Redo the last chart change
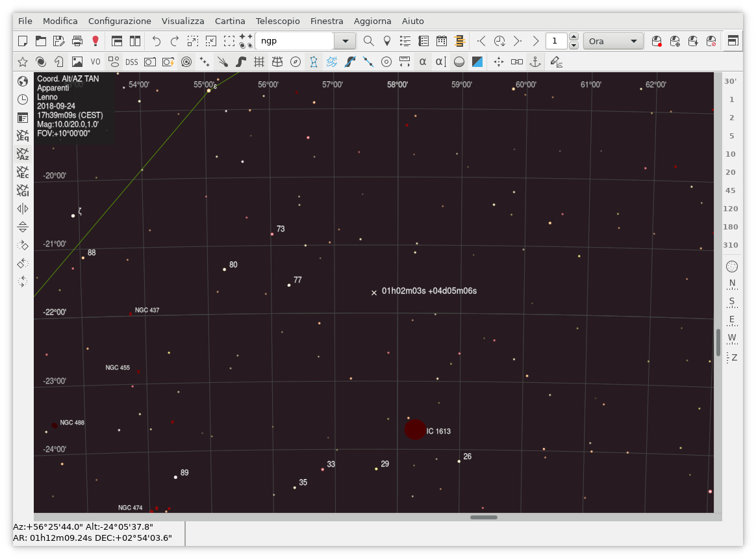 pyautogui.click(x=175, y=41)
